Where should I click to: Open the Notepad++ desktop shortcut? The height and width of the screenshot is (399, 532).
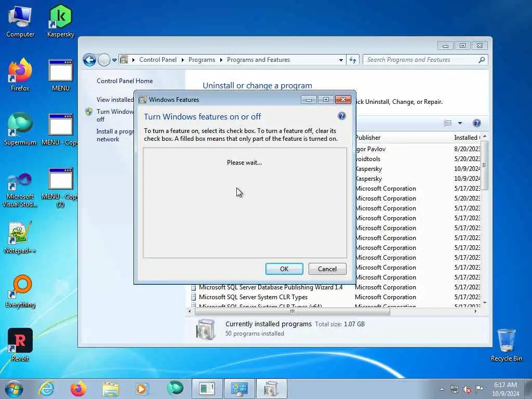pyautogui.click(x=19, y=237)
